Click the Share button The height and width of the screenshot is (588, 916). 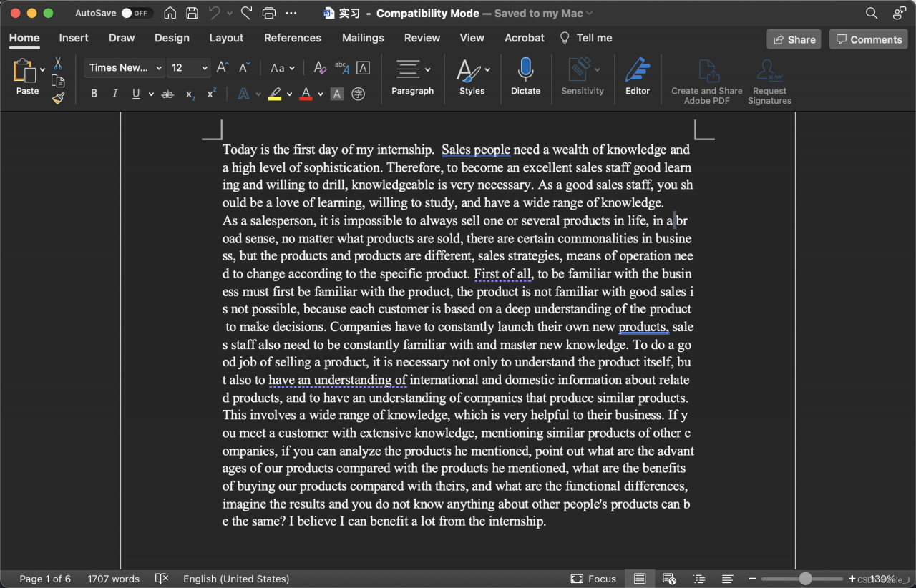click(x=793, y=39)
